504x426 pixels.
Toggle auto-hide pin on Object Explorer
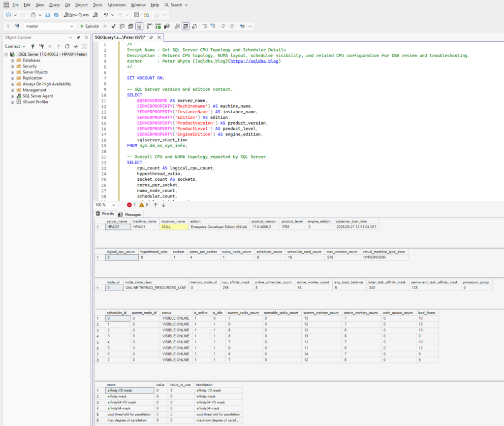click(78, 37)
